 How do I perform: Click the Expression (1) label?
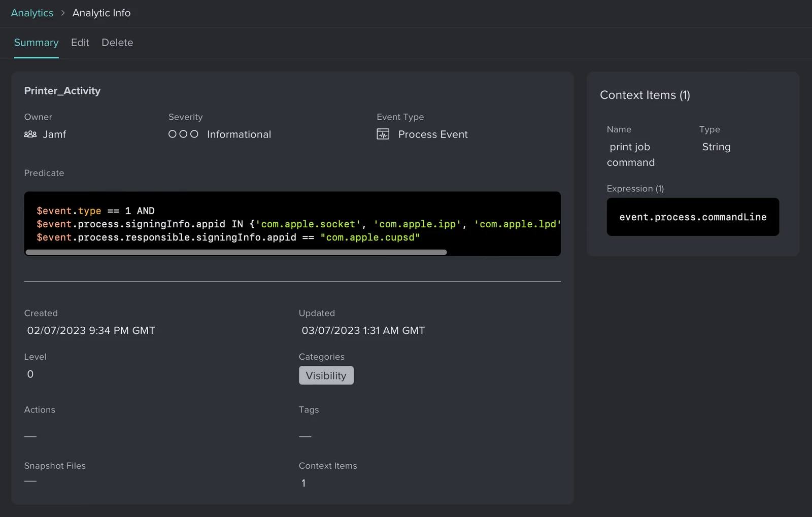(x=635, y=189)
